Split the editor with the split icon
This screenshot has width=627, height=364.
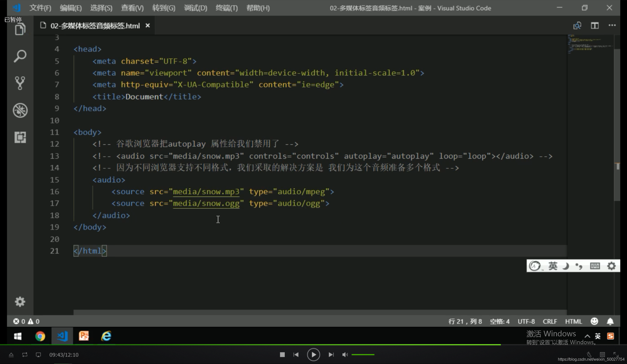tap(595, 26)
